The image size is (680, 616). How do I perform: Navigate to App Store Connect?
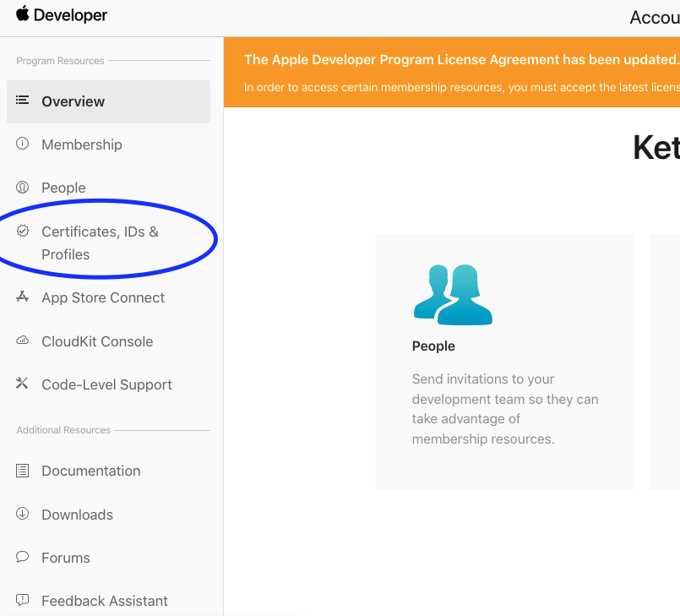103,298
